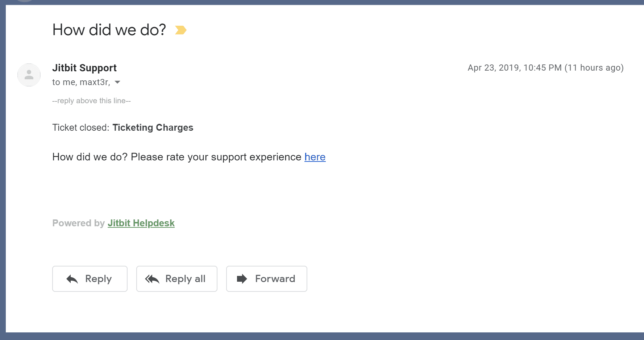Click the right-arrow icon in Forward
644x340 pixels.
(242, 279)
